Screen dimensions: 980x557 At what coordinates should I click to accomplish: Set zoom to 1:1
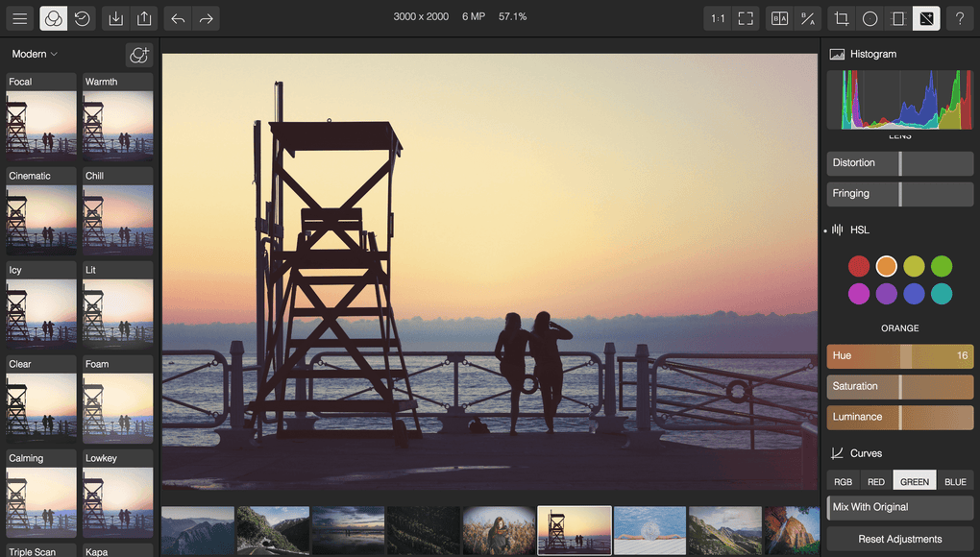[x=718, y=18]
